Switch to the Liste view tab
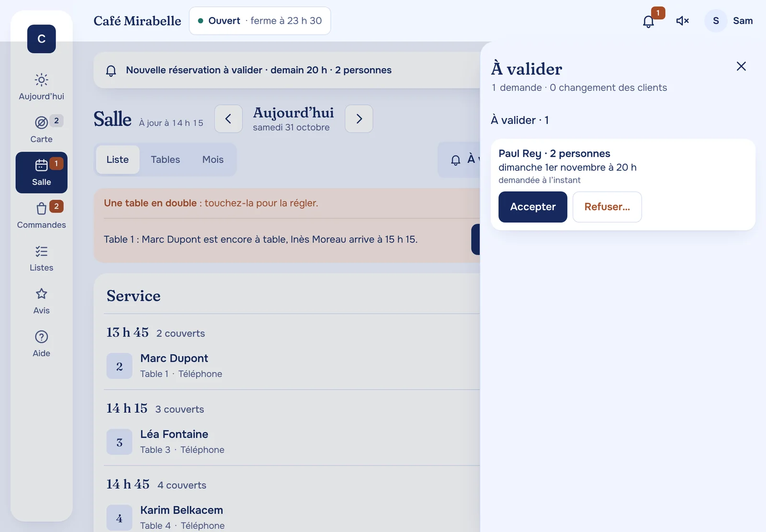This screenshot has width=766, height=532. 118,160
